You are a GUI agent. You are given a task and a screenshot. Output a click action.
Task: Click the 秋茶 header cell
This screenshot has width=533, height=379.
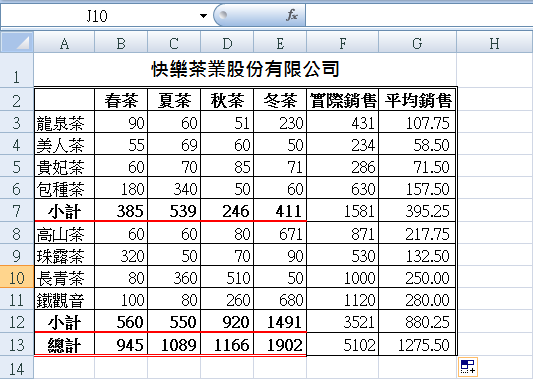click(x=227, y=100)
